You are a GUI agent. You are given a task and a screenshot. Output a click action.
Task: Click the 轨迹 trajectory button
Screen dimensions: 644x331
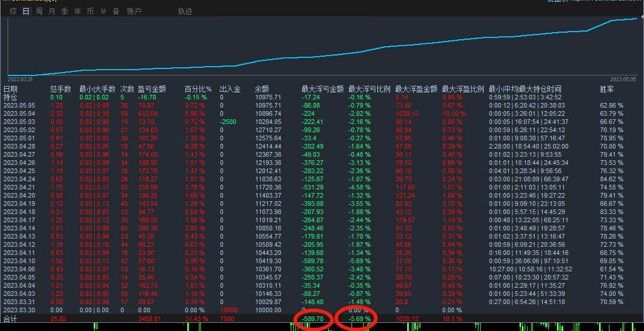coord(185,12)
